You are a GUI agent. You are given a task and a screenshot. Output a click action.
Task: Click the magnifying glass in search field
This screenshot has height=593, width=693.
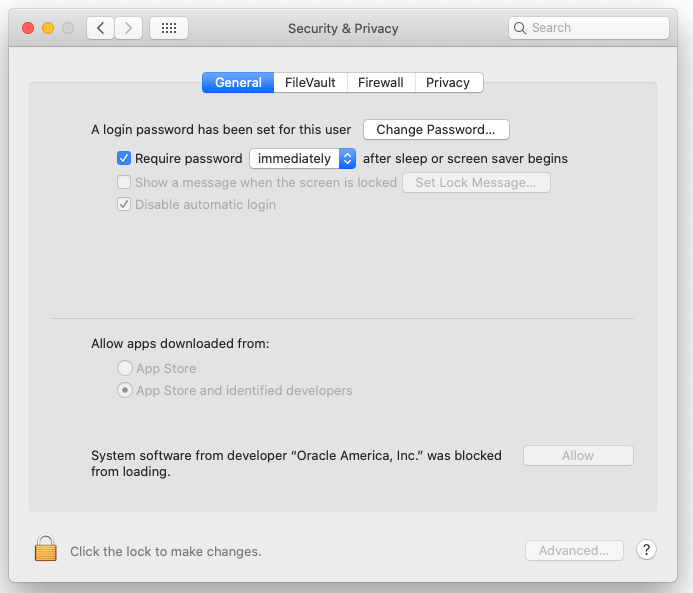(520, 28)
